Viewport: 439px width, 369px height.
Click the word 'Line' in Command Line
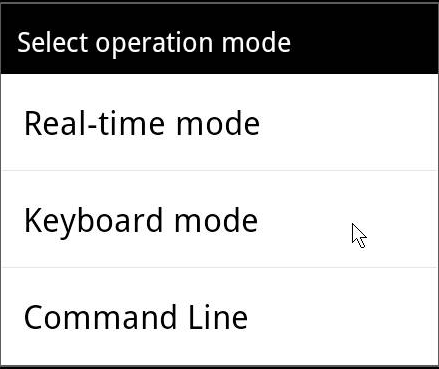[x=218, y=317]
